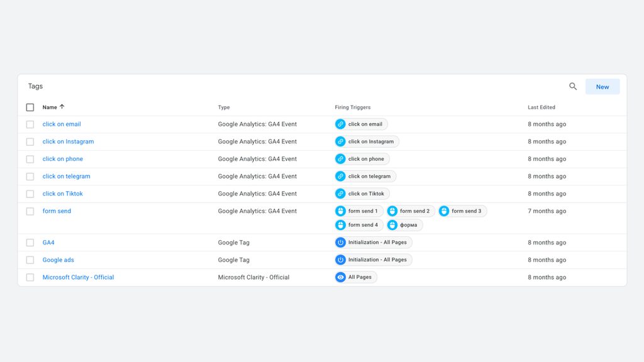The image size is (644, 362).
Task: Click the eye icon of the All Pages trigger
Action: pyautogui.click(x=340, y=277)
